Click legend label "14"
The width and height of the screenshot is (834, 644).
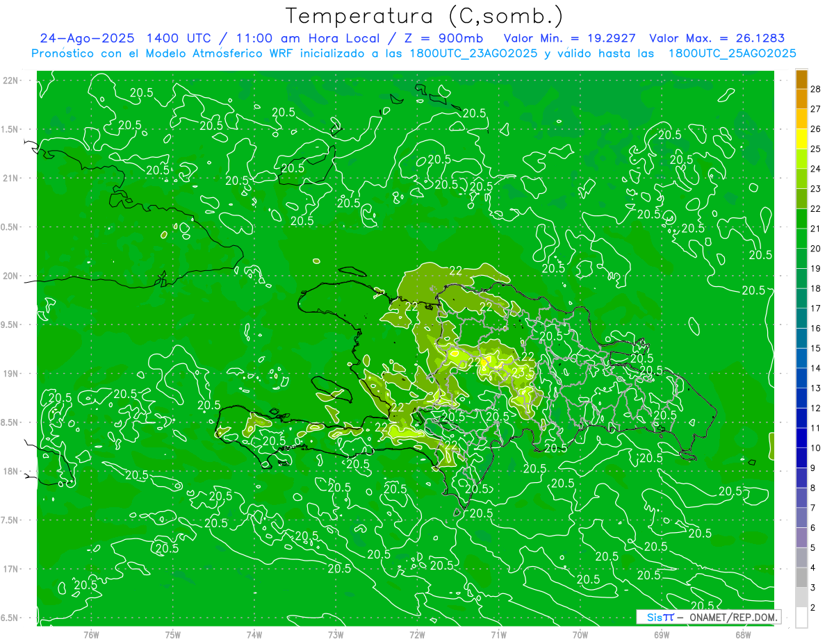pos(816,368)
